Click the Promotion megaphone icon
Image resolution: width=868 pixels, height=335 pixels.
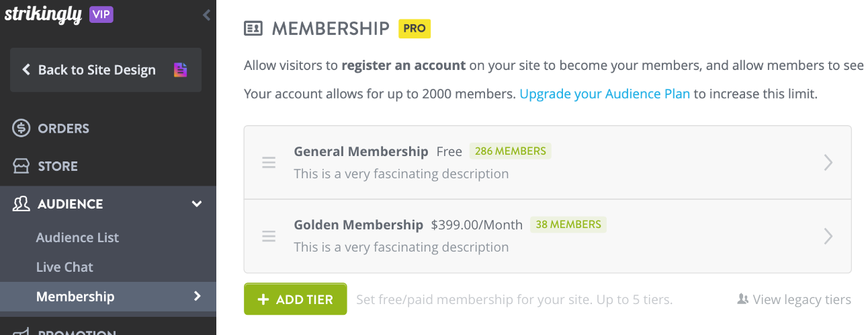click(x=21, y=331)
